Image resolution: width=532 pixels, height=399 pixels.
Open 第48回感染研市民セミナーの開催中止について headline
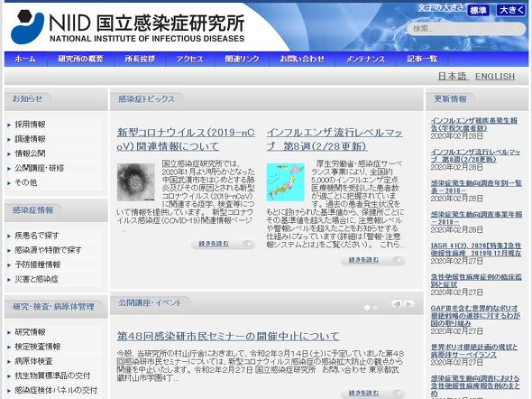(x=228, y=336)
